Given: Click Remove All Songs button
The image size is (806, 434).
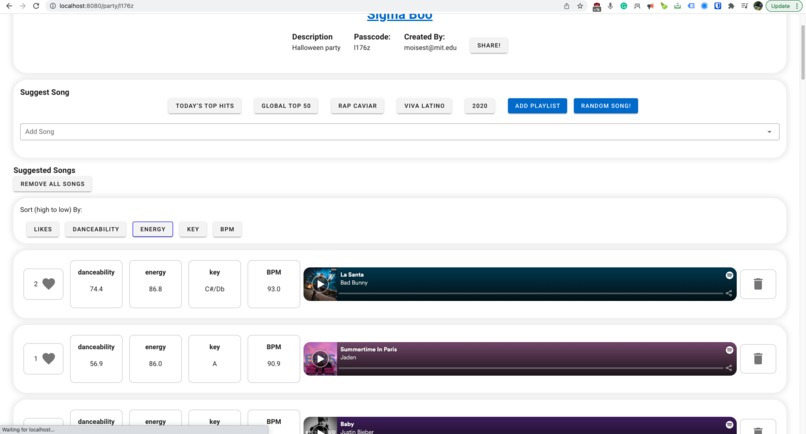Looking at the screenshot, I should click(x=52, y=184).
